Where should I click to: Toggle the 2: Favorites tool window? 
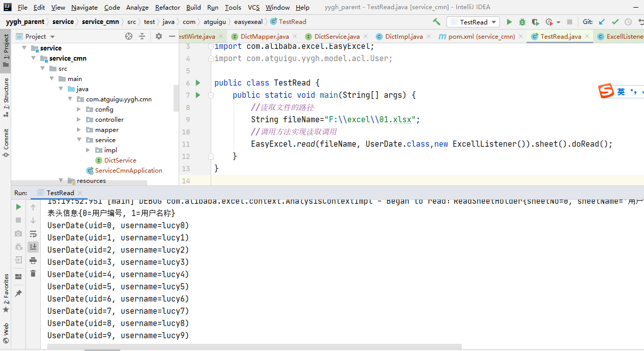6,293
